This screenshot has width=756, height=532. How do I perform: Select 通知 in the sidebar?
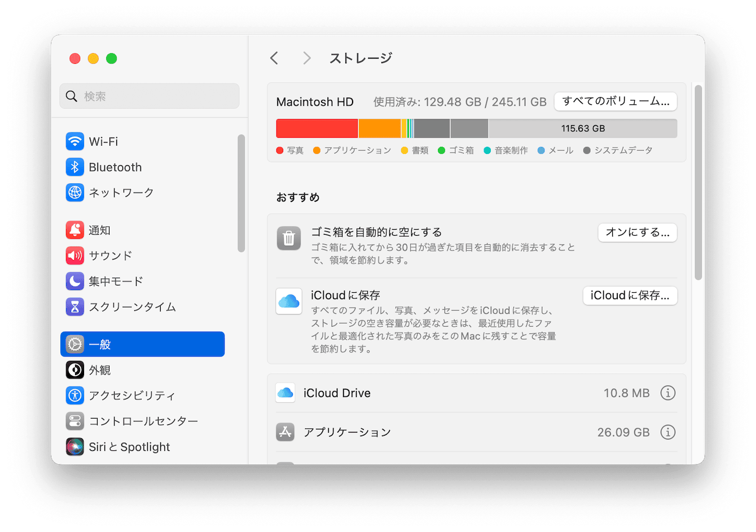142,230
